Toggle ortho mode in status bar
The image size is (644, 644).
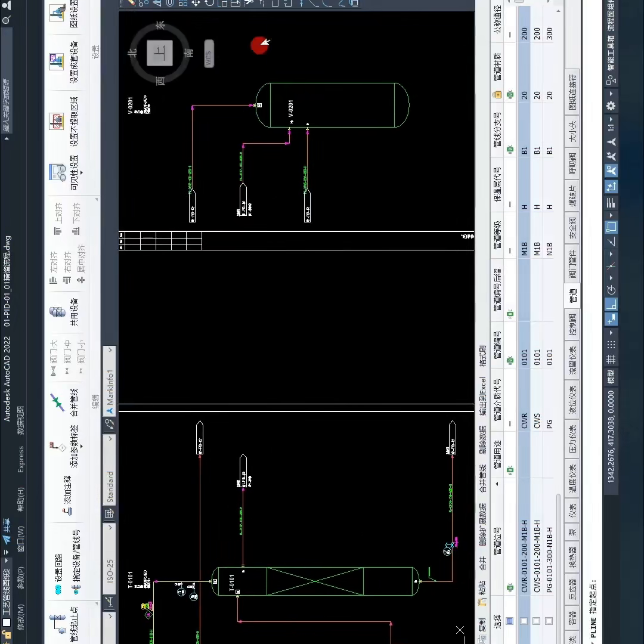(611, 304)
